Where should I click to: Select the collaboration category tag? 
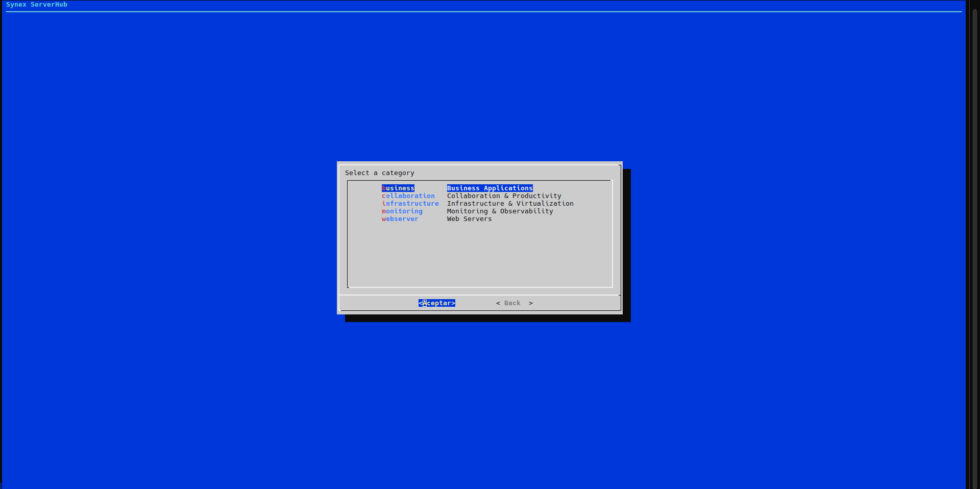point(408,196)
